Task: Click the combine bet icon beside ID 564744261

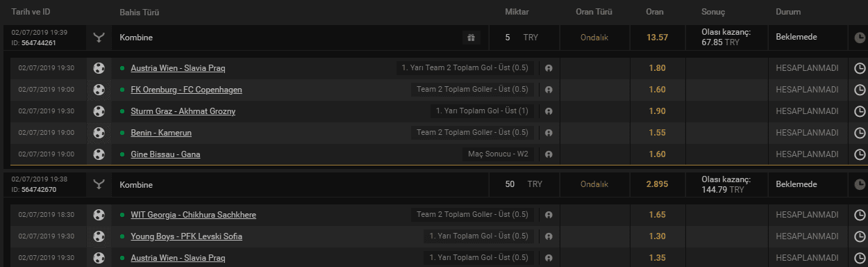Action: point(99,38)
